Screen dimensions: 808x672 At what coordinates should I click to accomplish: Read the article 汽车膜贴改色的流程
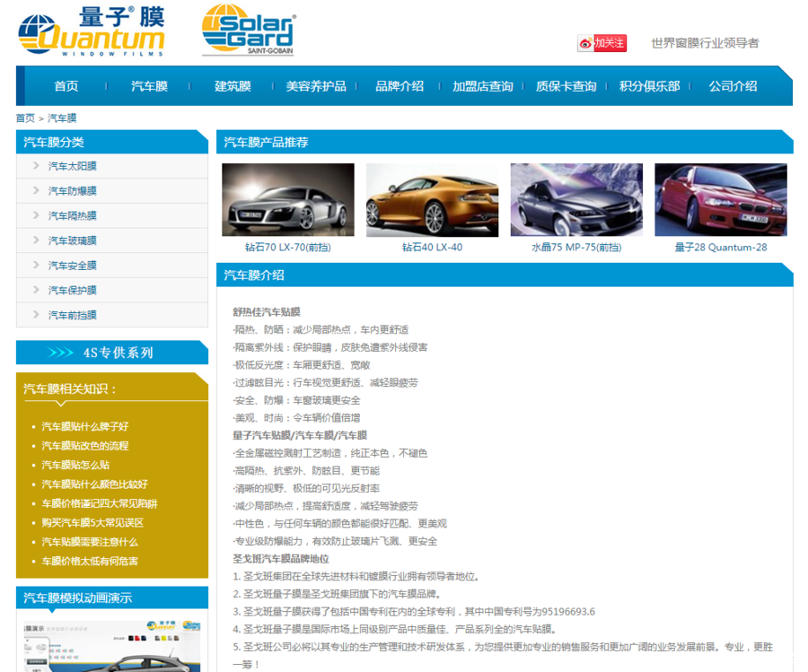pyautogui.click(x=85, y=445)
